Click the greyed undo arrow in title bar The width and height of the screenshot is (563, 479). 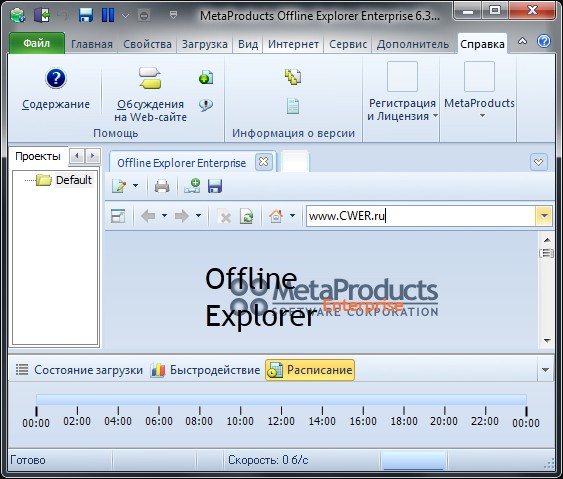pos(63,15)
